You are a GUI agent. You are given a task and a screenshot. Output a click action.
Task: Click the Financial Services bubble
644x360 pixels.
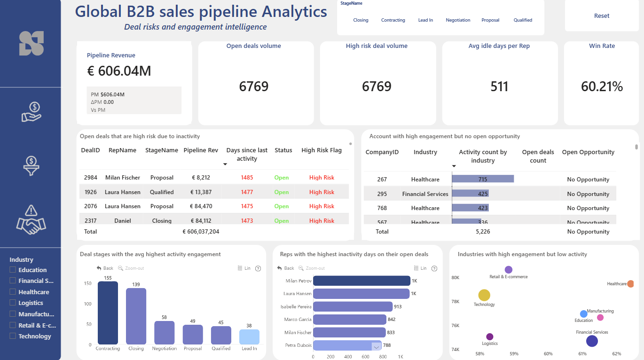[x=592, y=341]
